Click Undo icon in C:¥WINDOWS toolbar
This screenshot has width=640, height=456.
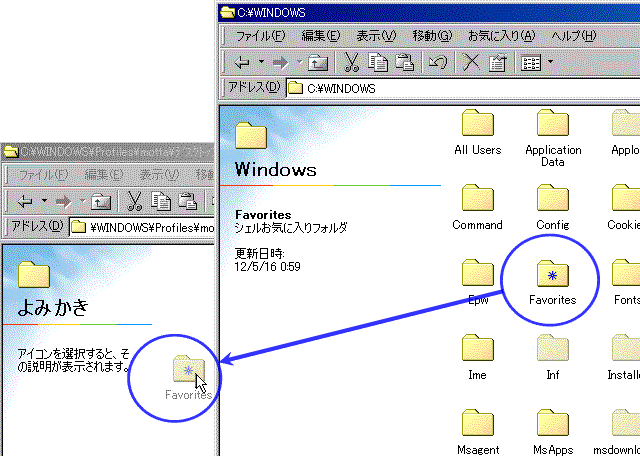[x=438, y=62]
